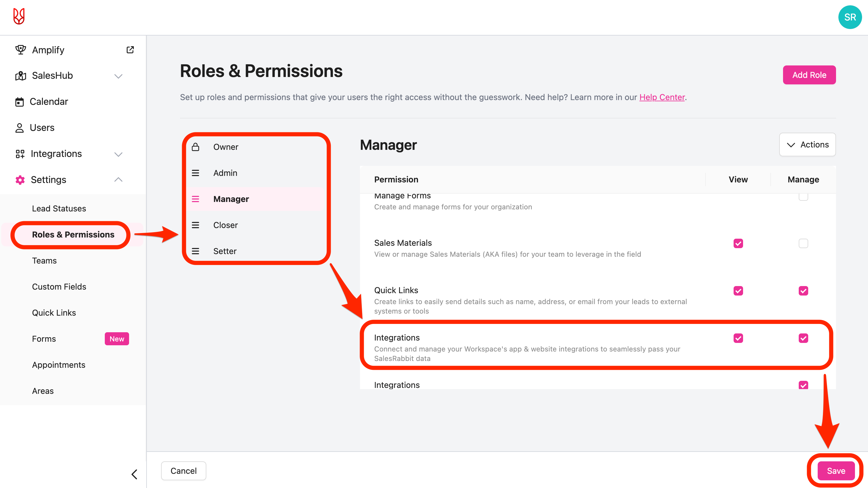Open the SR user avatar
The height and width of the screenshot is (488, 868).
[x=849, y=17]
